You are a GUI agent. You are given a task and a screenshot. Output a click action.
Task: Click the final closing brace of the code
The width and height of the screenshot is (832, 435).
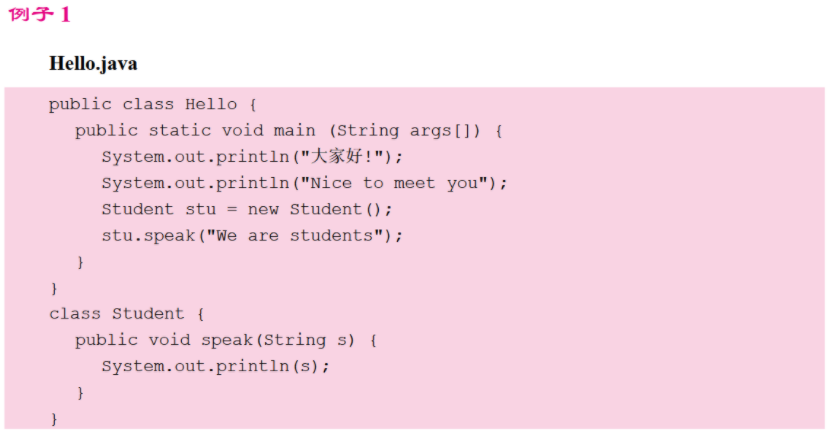pos(54,418)
